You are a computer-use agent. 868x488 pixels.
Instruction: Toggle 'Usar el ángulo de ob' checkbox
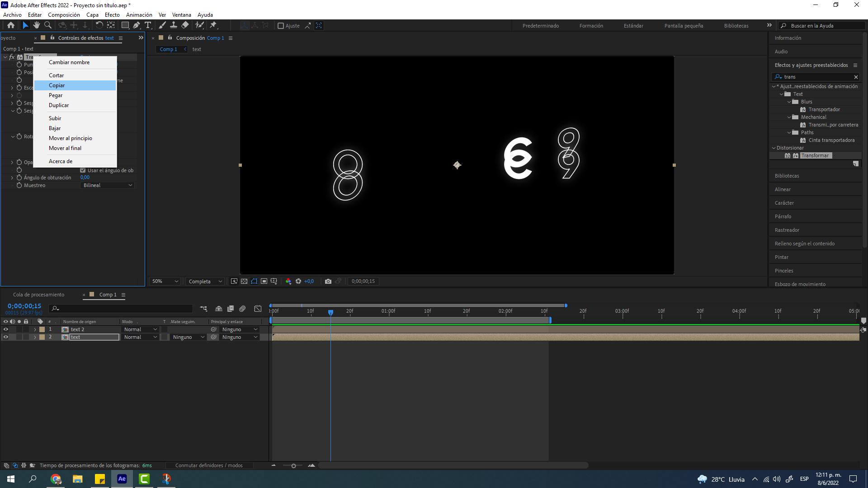point(83,170)
